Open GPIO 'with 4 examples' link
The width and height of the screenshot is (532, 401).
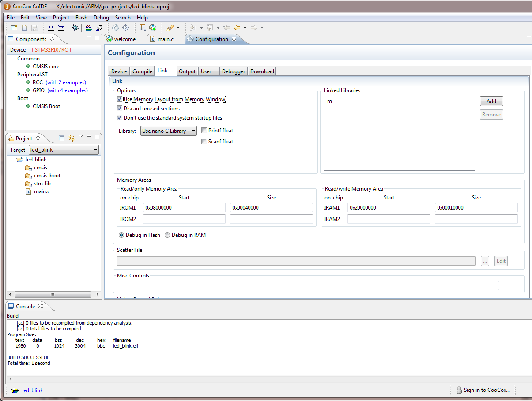(68, 90)
